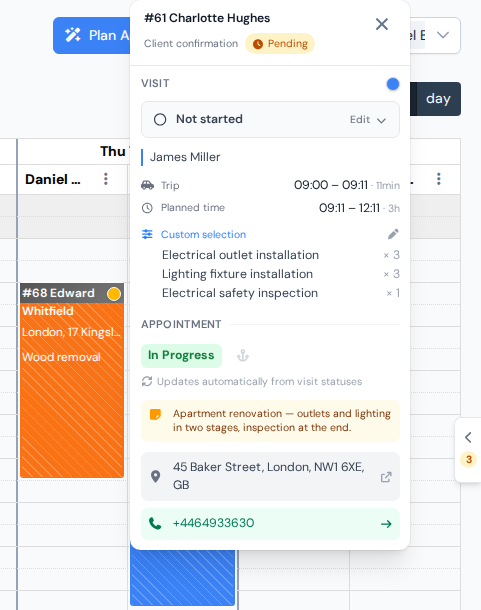Screen dimensions: 481x610
Task: Click Wood removal on Edward's card
Action: 61,357
